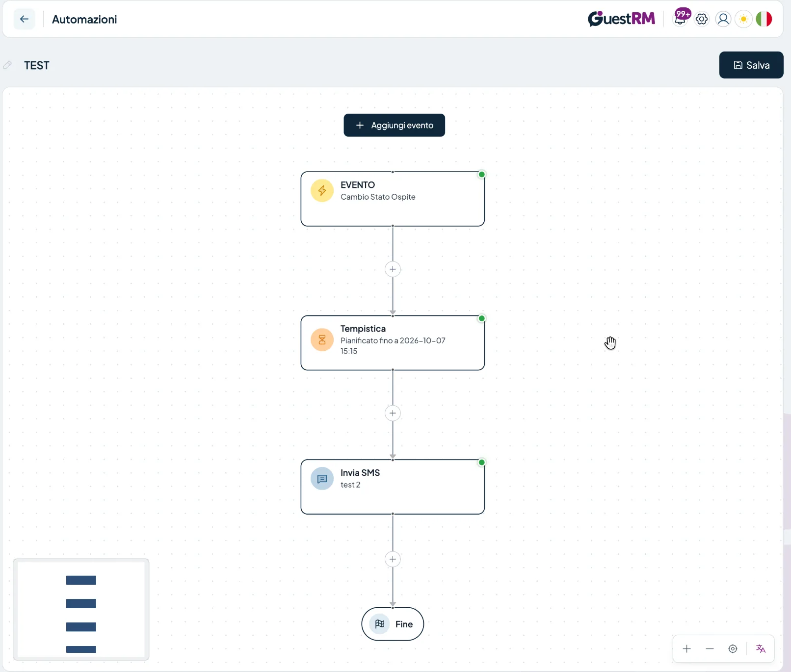Click 'Cambio Stato Ospite' text

(x=378, y=197)
